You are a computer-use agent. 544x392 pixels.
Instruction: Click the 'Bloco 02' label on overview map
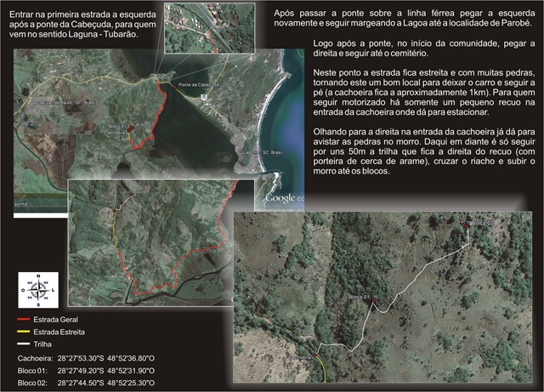[x=144, y=125]
